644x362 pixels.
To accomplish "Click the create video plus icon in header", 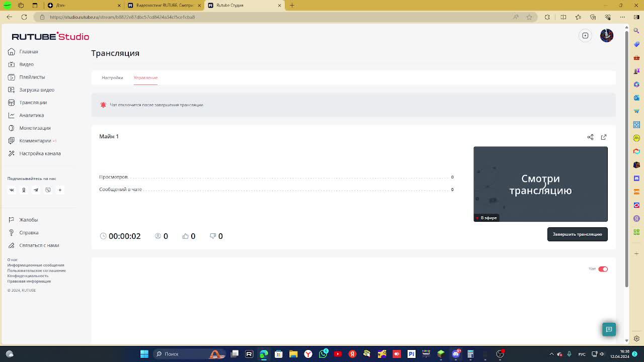I will pyautogui.click(x=585, y=36).
